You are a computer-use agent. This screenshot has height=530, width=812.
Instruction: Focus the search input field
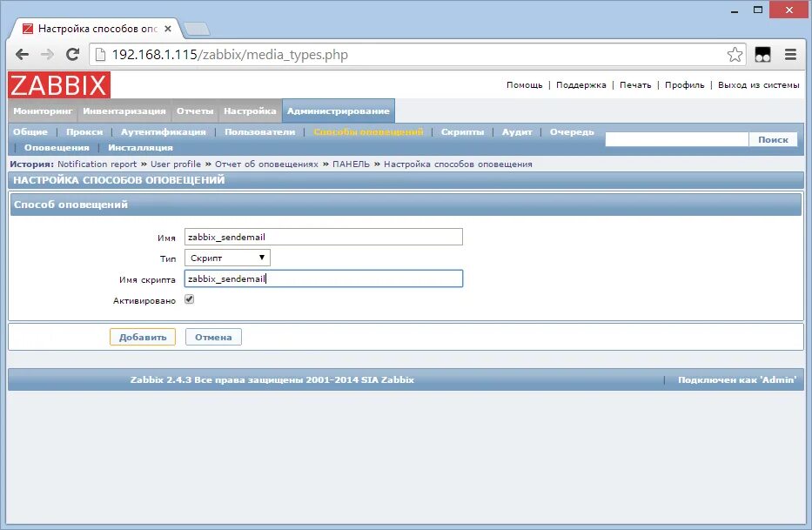click(x=677, y=139)
